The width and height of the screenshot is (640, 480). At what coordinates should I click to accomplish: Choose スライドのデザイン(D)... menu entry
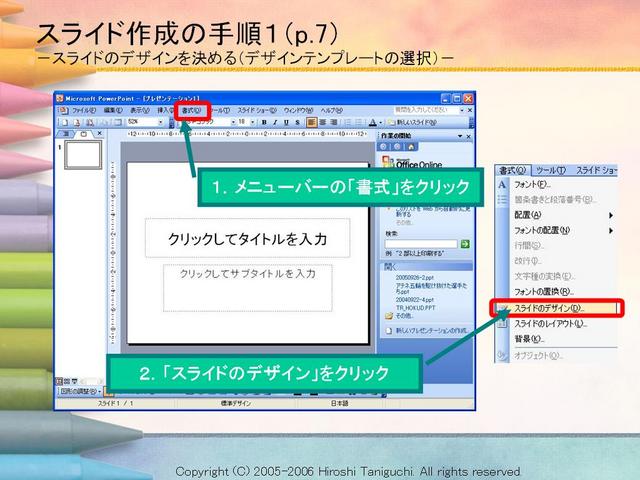tap(549, 308)
